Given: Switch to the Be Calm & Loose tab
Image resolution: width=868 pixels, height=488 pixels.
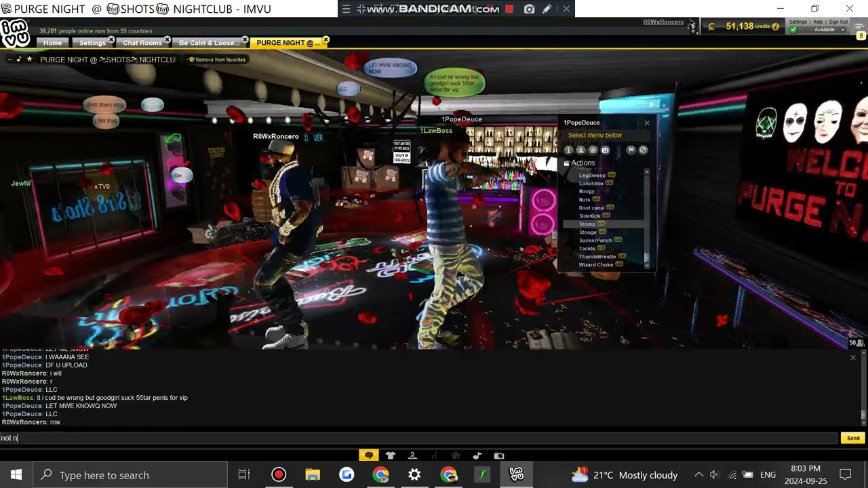Looking at the screenshot, I should [x=209, y=43].
